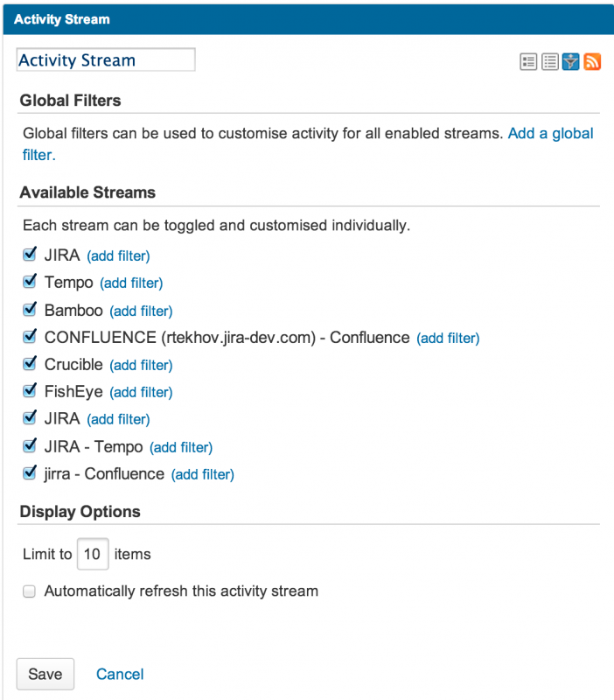Add filter to the Tempo stream
614x700 pixels.
(x=131, y=283)
